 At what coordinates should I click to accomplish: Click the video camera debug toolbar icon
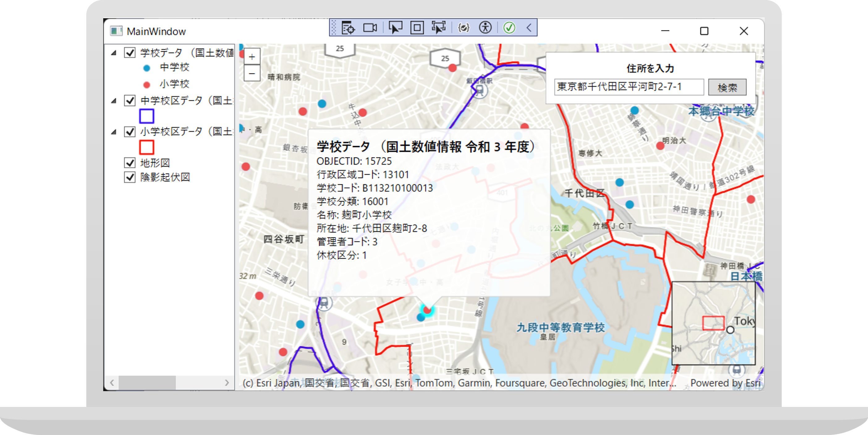[370, 28]
